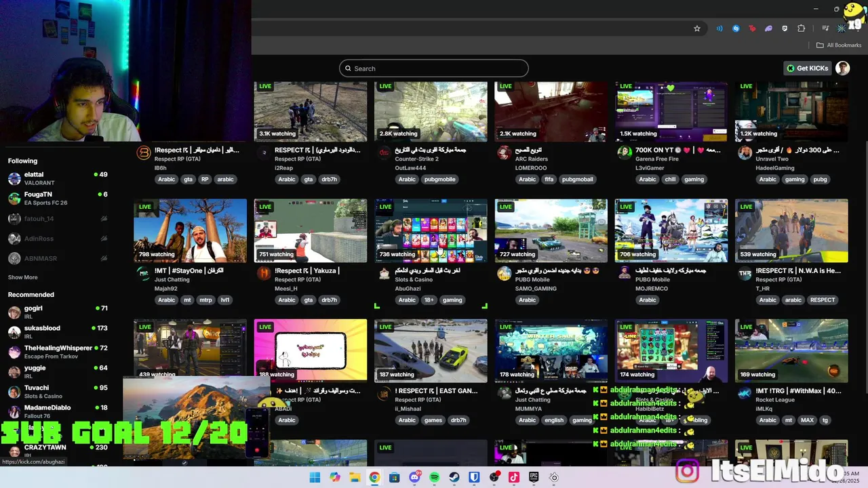Open Steam from the taskbar
The height and width of the screenshot is (488, 868).
[x=454, y=477]
